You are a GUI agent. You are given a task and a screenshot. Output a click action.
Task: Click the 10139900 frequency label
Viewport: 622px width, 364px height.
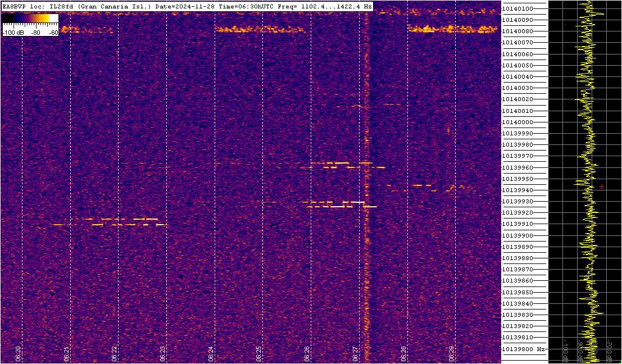click(x=517, y=235)
